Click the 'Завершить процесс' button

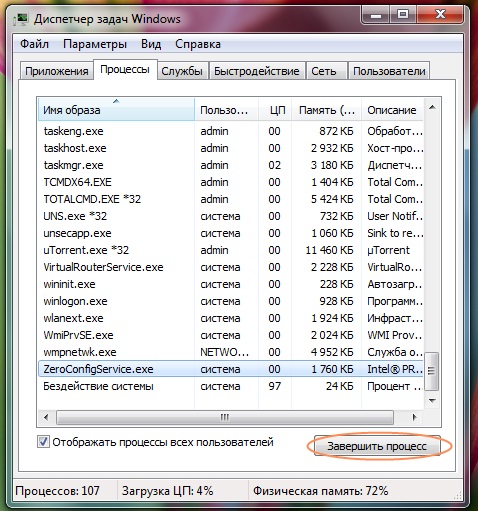[x=377, y=446]
